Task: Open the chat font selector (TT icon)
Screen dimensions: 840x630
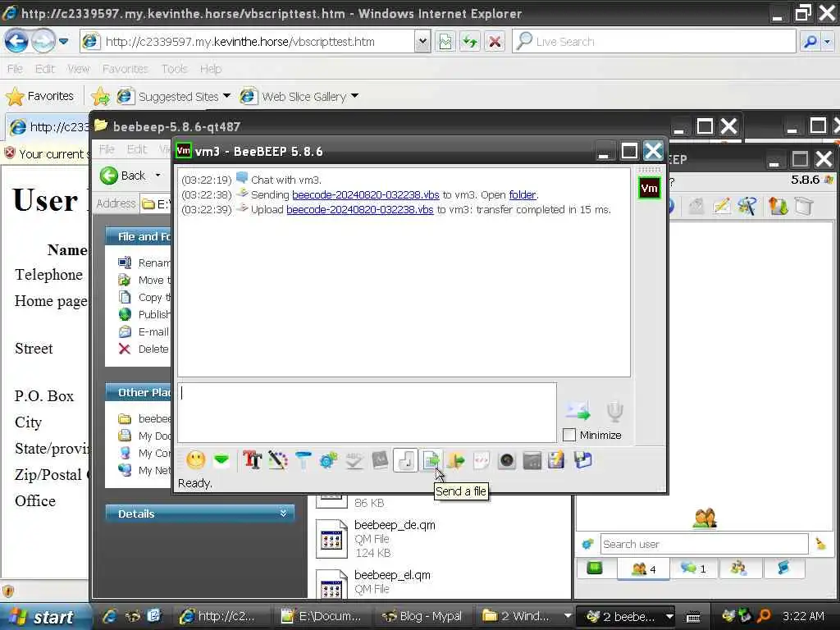Action: click(252, 460)
